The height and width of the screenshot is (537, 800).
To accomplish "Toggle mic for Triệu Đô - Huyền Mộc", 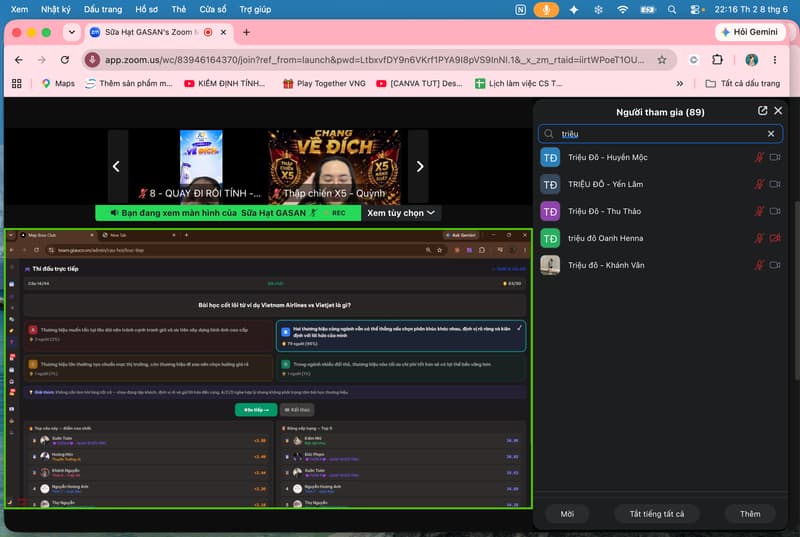I will [x=759, y=158].
